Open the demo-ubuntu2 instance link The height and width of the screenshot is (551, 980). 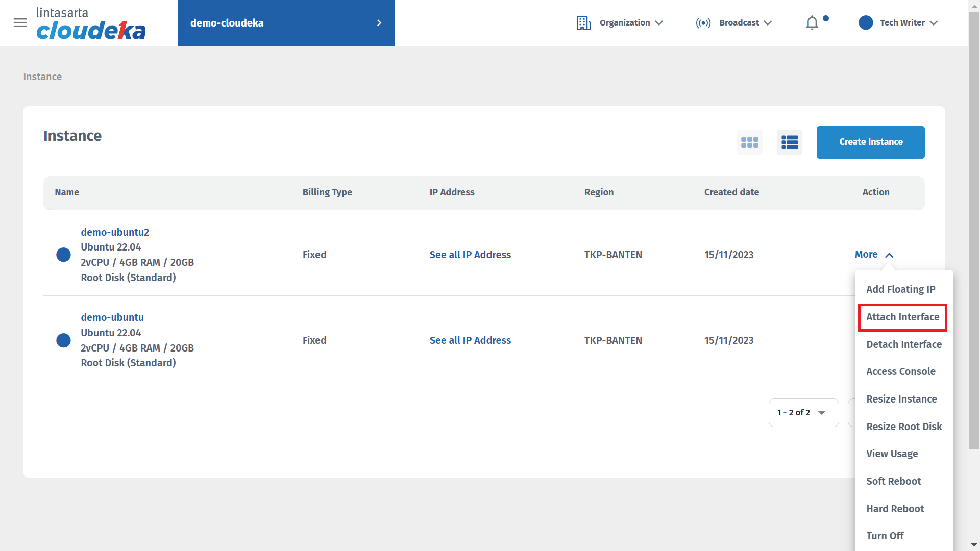115,232
